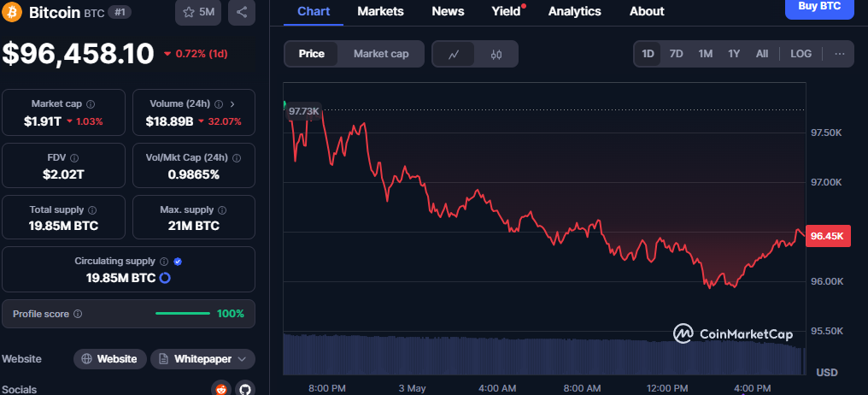Switch to the Chart tab
The height and width of the screenshot is (395, 868).
(x=314, y=11)
